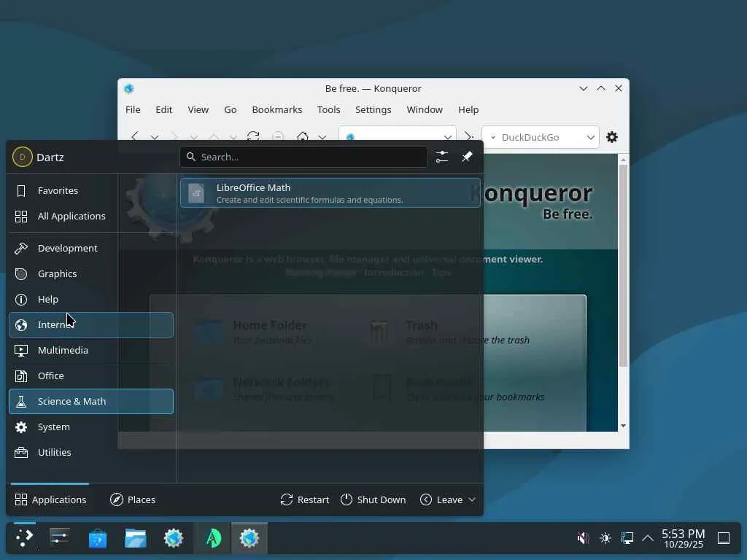
Task: Select All Applications category
Action: (91, 216)
